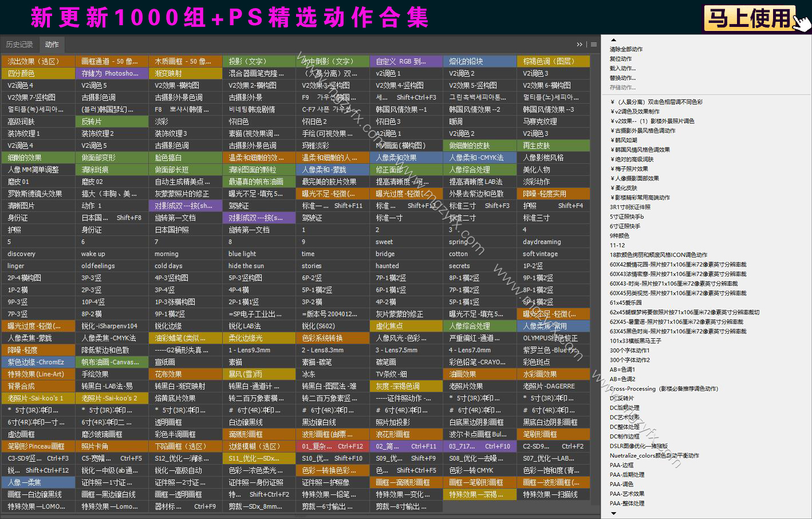
Task: Load the 3R1寸8张证件照 action set
Action: click(x=630, y=207)
